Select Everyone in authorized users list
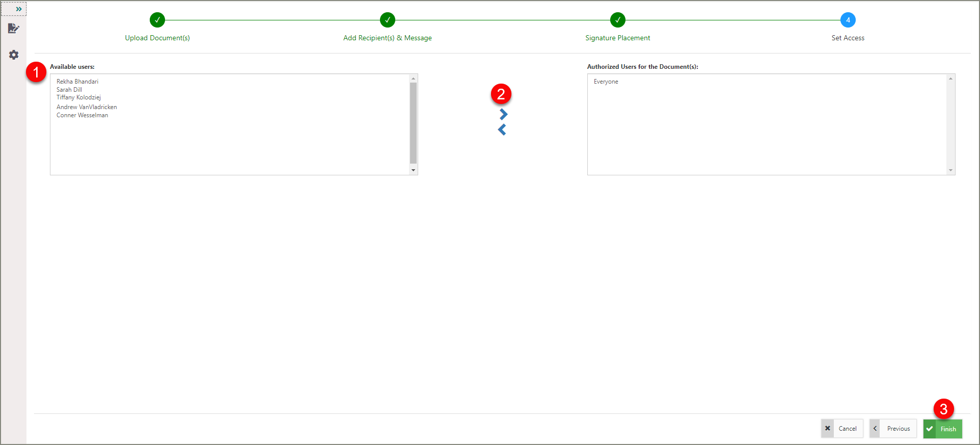The image size is (980, 445). [x=606, y=82]
